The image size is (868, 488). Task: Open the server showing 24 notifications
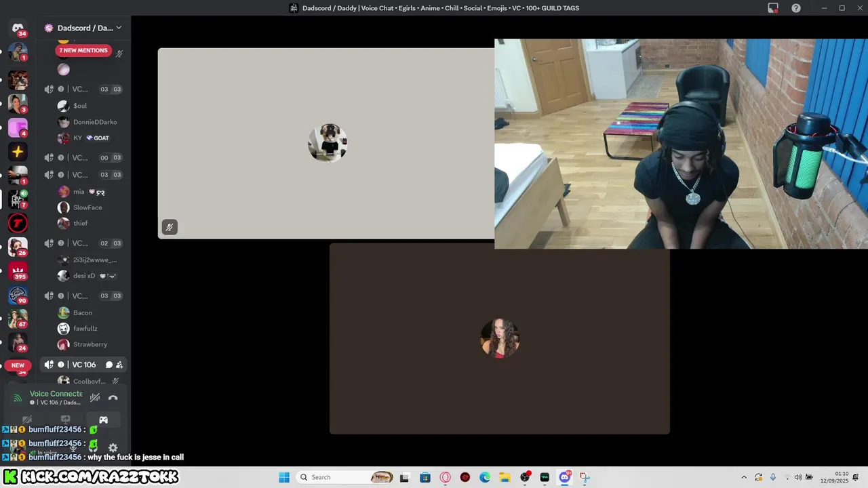point(18,342)
